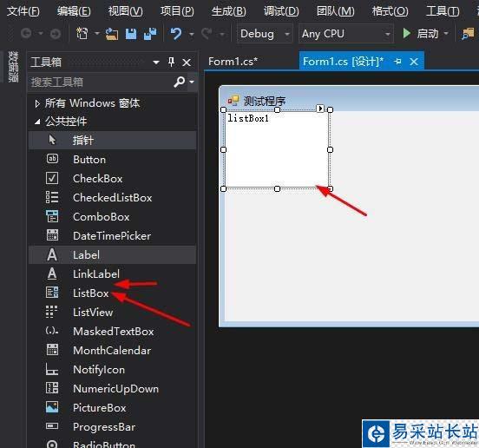Screen dimensions: 479x448
Task: Select the listBox1 control on the form
Action: pos(277,149)
